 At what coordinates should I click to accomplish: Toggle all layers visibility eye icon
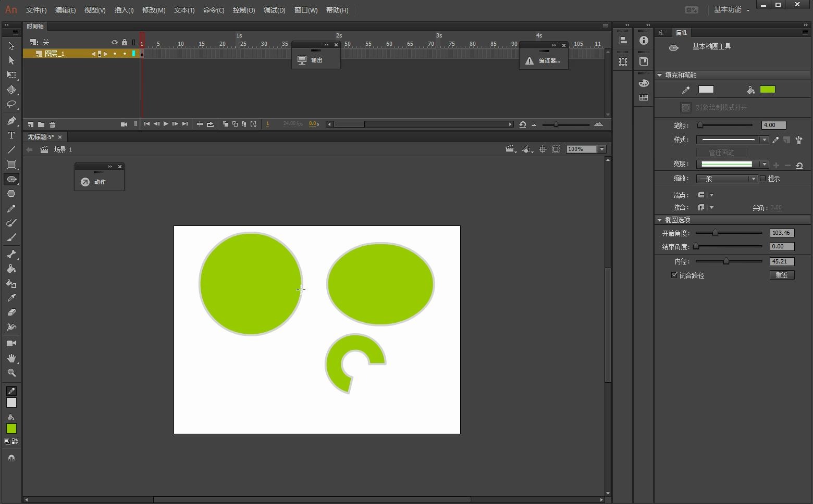[x=115, y=42]
